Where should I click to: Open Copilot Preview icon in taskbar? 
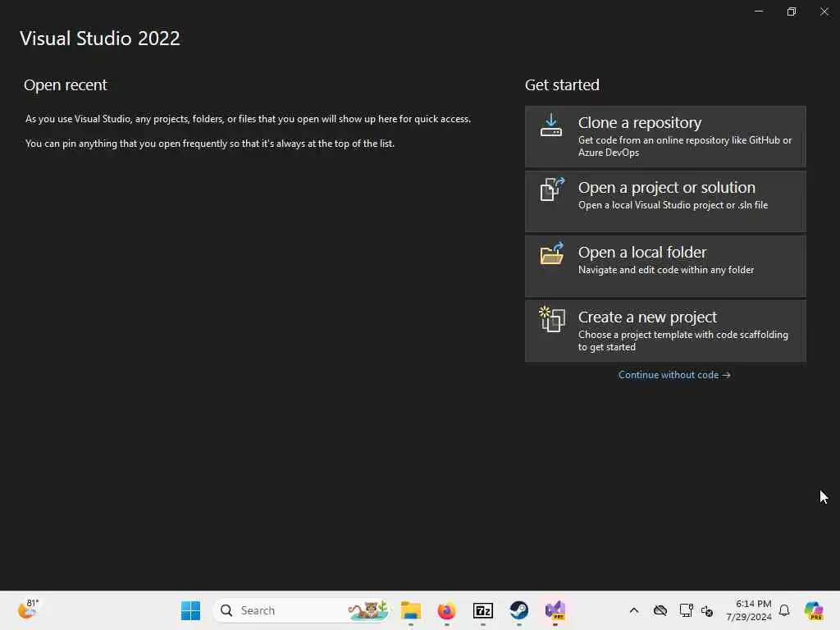pos(814,610)
